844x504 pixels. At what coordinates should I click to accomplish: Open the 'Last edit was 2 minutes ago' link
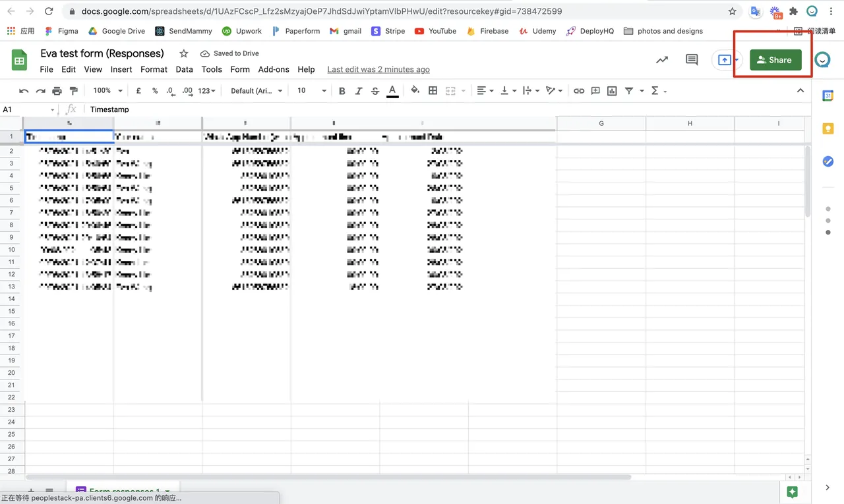tap(378, 69)
